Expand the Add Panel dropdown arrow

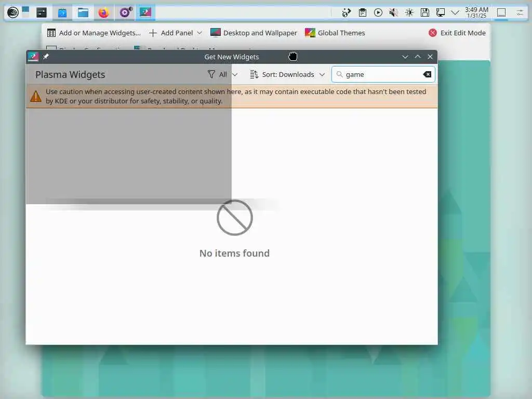(x=199, y=33)
